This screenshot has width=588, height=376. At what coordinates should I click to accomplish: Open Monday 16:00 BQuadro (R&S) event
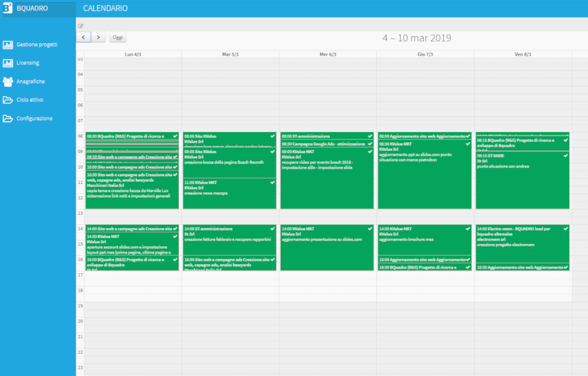coord(132,264)
